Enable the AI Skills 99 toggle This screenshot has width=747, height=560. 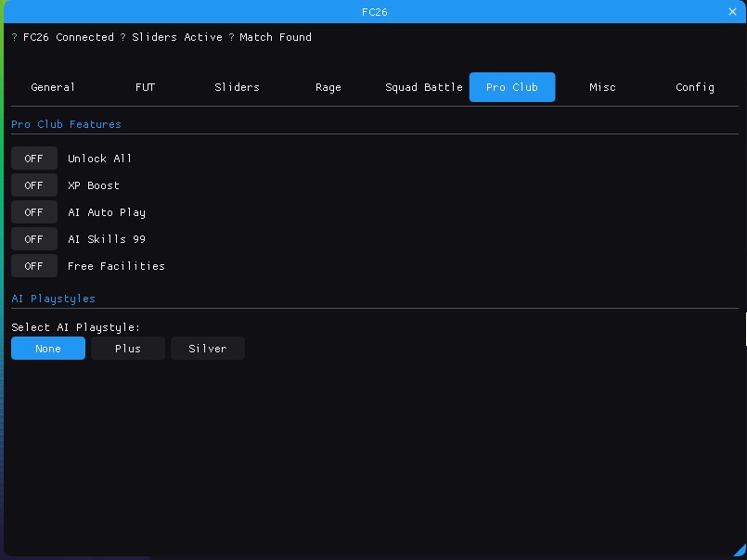pos(34,239)
